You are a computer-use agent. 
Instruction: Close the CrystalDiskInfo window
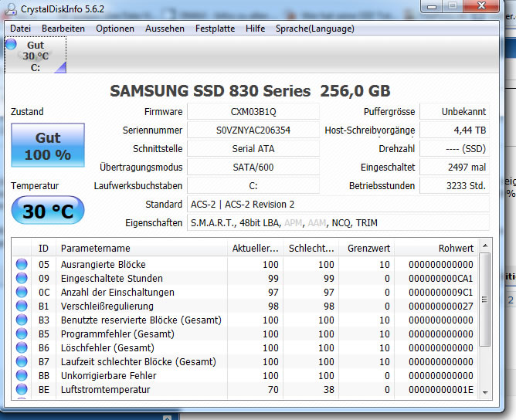click(x=481, y=6)
